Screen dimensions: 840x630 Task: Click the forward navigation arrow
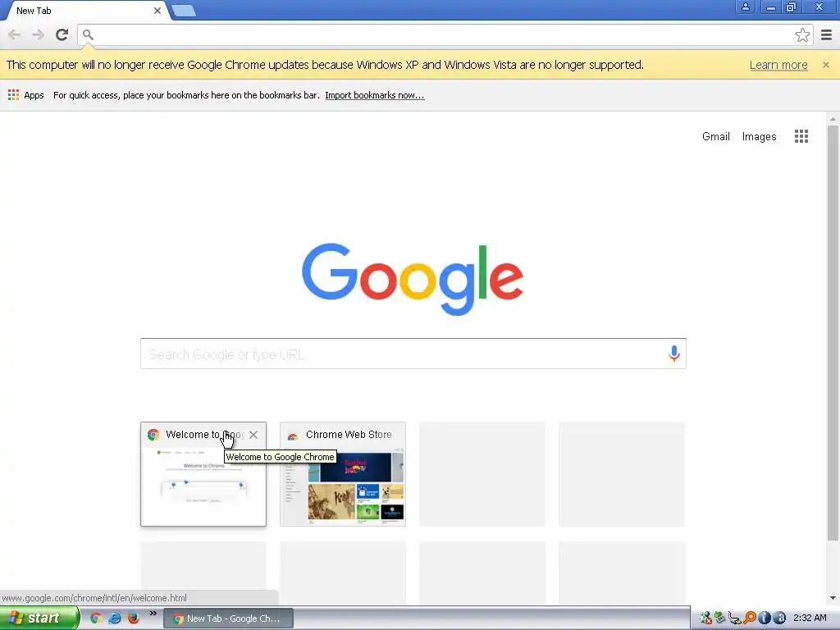pyautogui.click(x=38, y=34)
